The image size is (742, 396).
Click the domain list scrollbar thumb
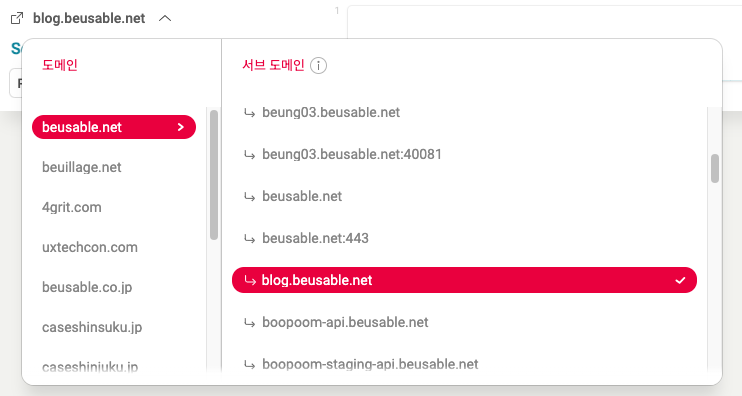pyautogui.click(x=214, y=175)
